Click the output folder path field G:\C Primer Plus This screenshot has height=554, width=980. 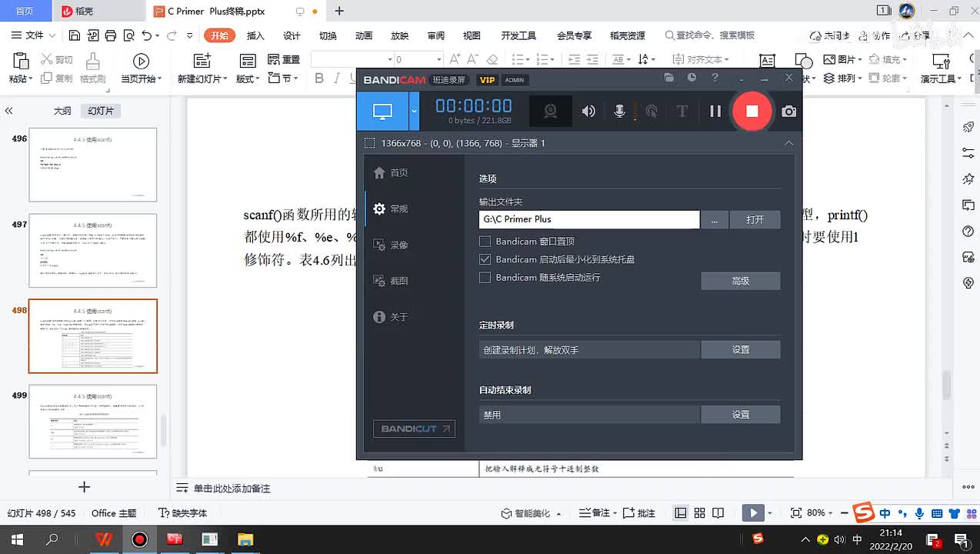pyautogui.click(x=589, y=219)
